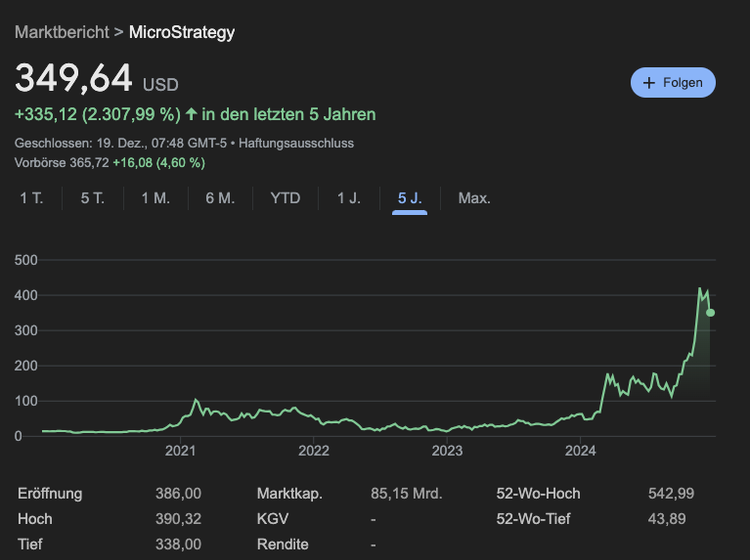Viewport: 750px width, 560px height.
Task: Switch to the 1 T. time range
Action: [32, 198]
